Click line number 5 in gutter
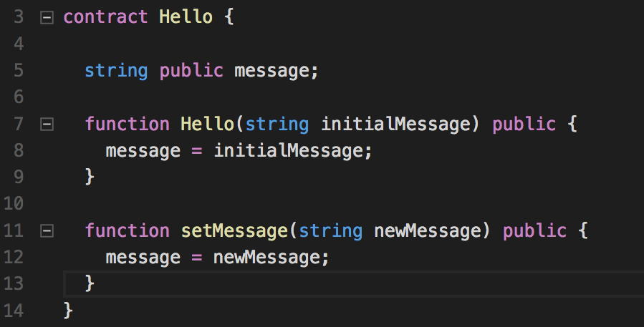 [19, 71]
